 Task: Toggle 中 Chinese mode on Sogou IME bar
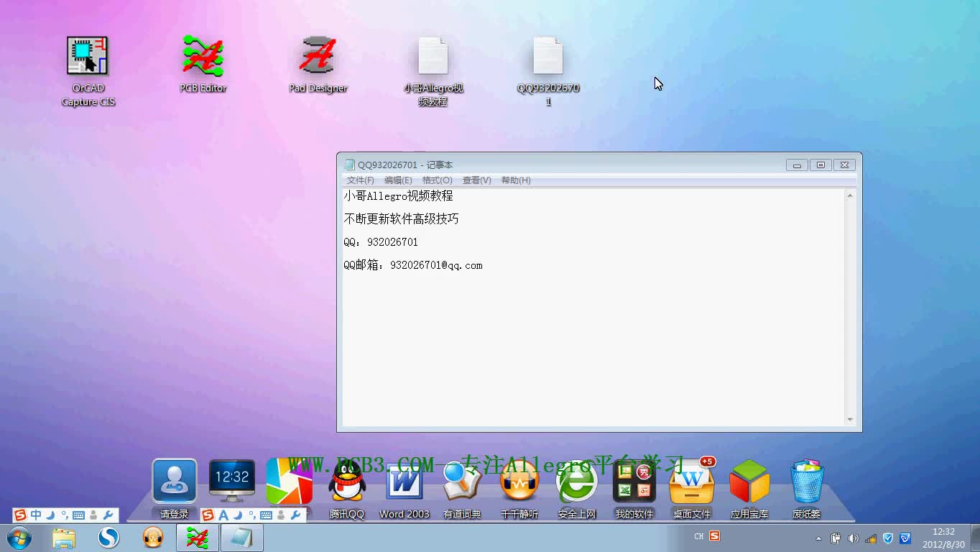coord(36,515)
